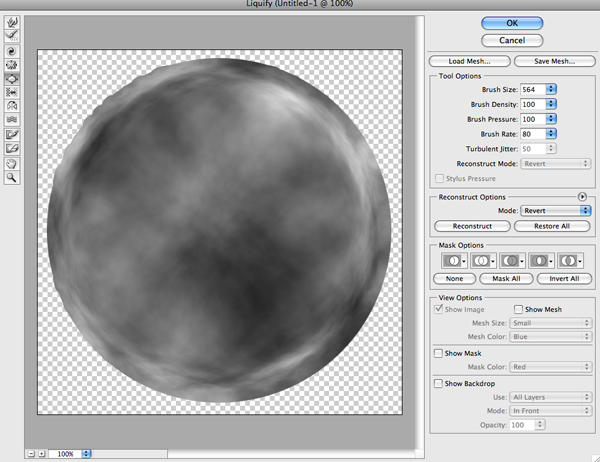Click the backdrop Opacity value field
The image size is (600, 462).
[x=522, y=425]
